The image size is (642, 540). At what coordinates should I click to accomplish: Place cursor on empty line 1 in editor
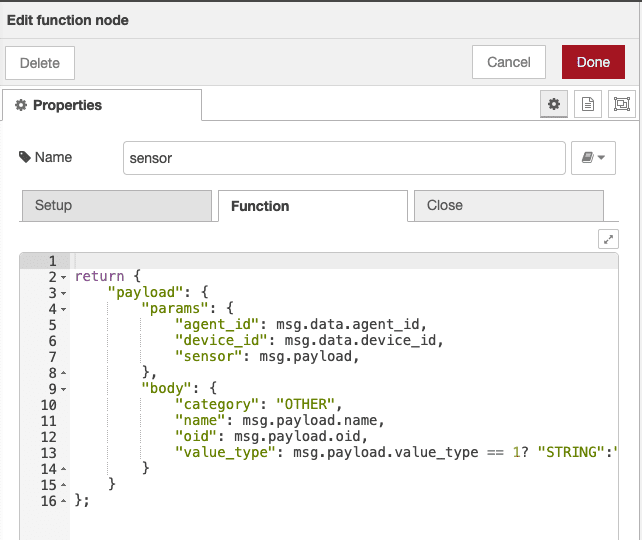(300, 261)
